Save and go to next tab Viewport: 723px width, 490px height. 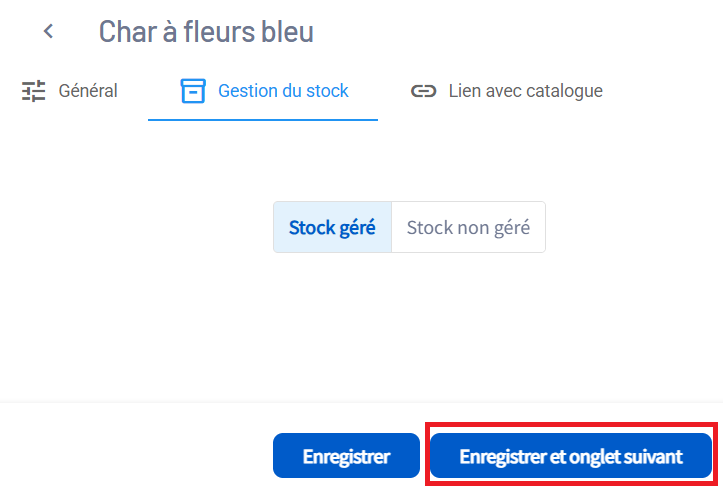(x=570, y=457)
